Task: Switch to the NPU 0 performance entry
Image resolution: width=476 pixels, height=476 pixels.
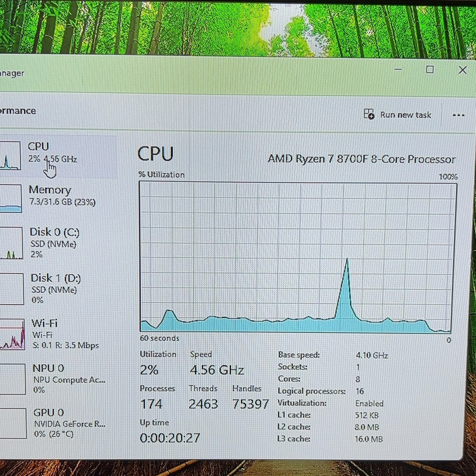Action: click(57, 379)
